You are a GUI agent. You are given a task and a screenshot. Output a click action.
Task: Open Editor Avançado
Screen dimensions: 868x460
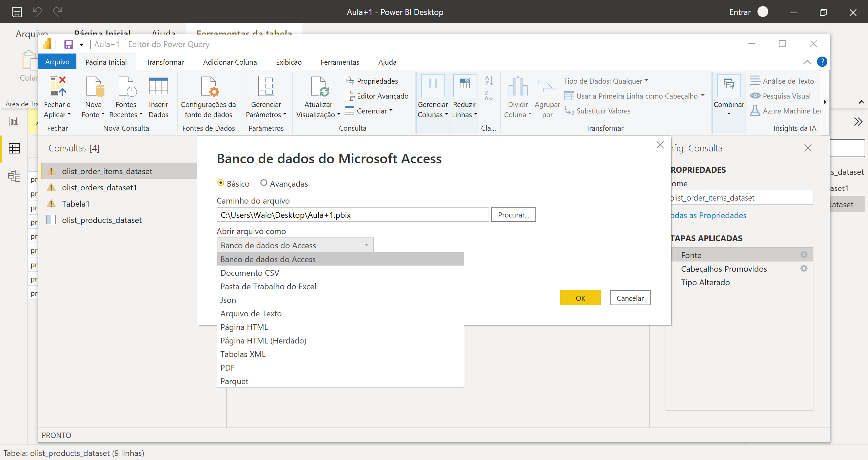coord(377,96)
